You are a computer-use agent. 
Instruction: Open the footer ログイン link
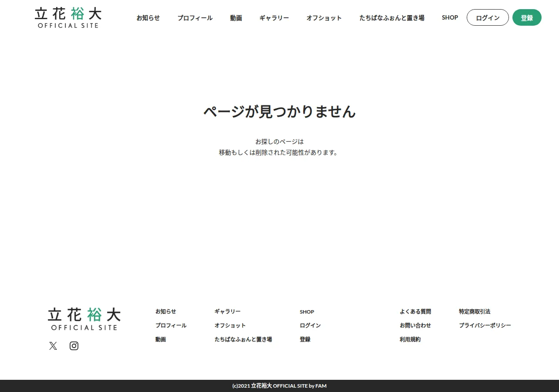tap(310, 325)
